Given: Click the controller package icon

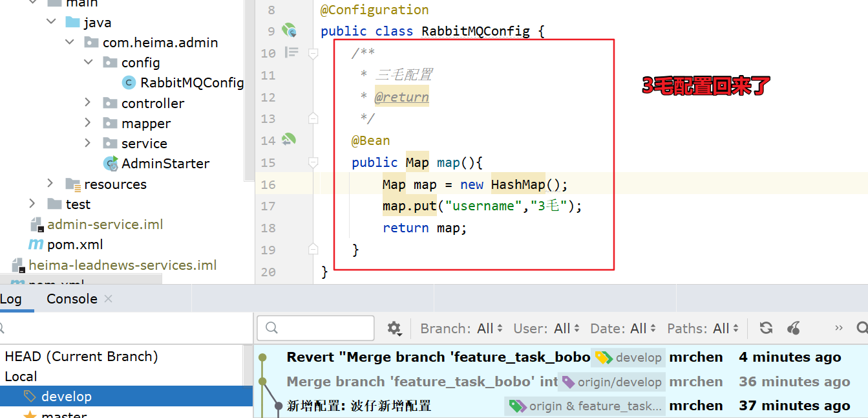Looking at the screenshot, I should 111,104.
